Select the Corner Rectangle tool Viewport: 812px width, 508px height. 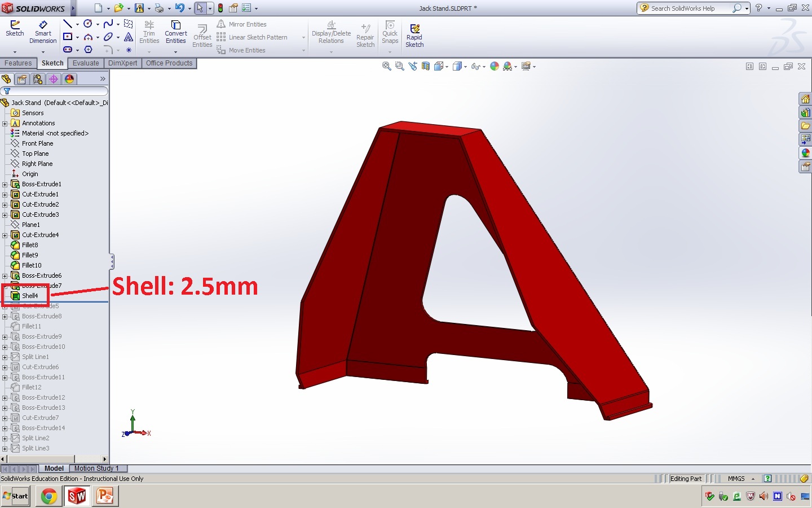[x=68, y=37]
